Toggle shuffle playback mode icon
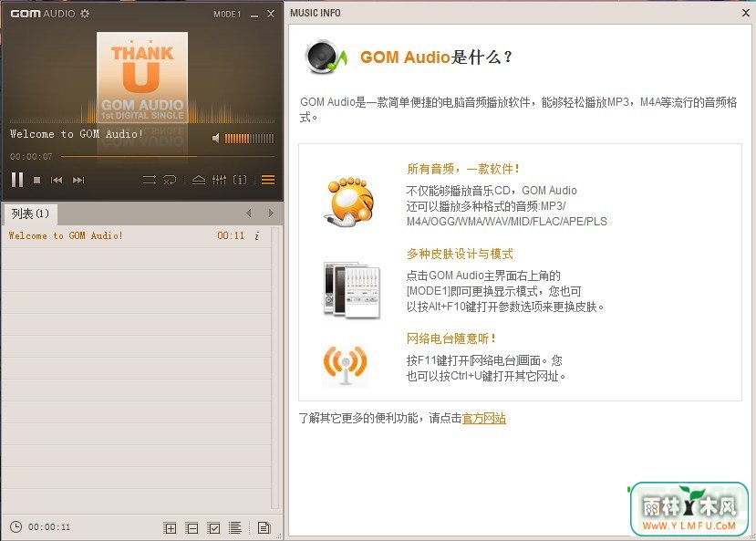Image resolution: width=756 pixels, height=541 pixels. pyautogui.click(x=149, y=180)
